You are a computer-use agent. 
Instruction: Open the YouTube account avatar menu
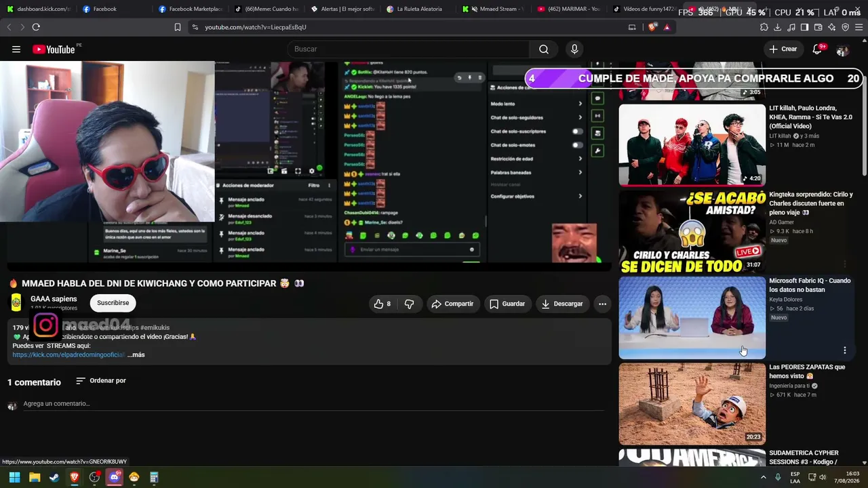pyautogui.click(x=843, y=49)
